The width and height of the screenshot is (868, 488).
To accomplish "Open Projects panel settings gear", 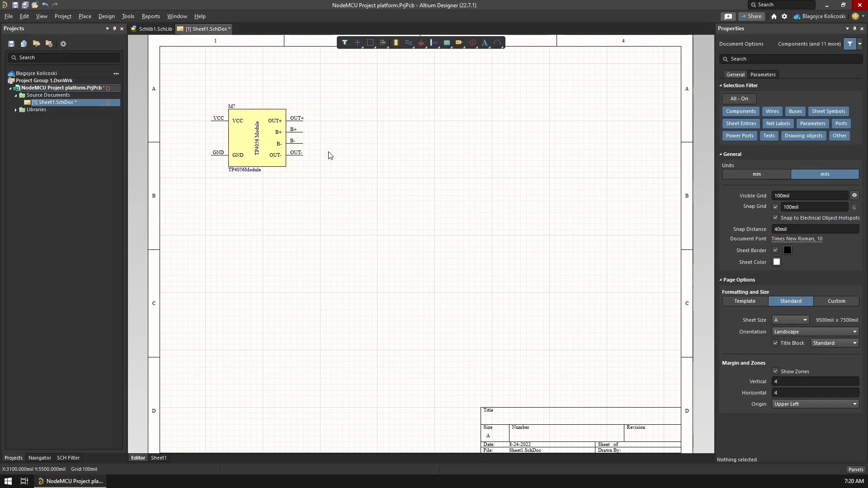I will pos(63,44).
